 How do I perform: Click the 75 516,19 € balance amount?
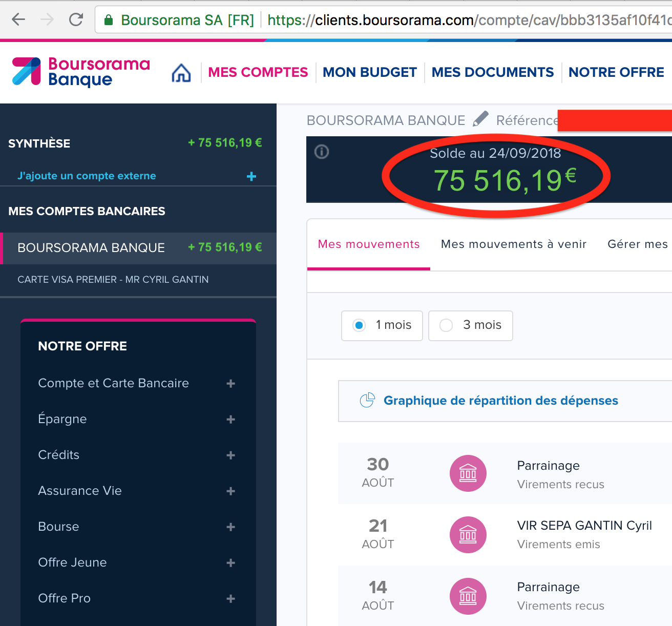click(x=505, y=180)
